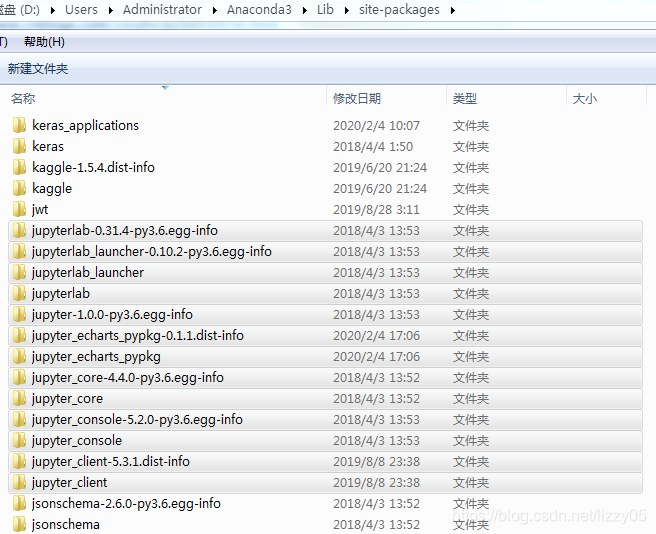
Task: Click the 2018/4/4 1:50 date of keras
Action: pyautogui.click(x=373, y=146)
